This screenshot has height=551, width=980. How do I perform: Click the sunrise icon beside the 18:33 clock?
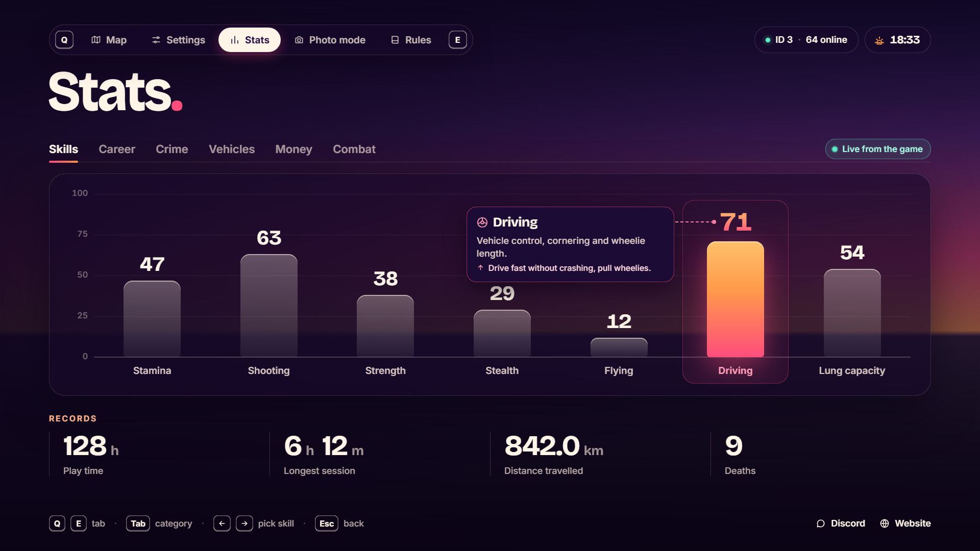pos(879,40)
